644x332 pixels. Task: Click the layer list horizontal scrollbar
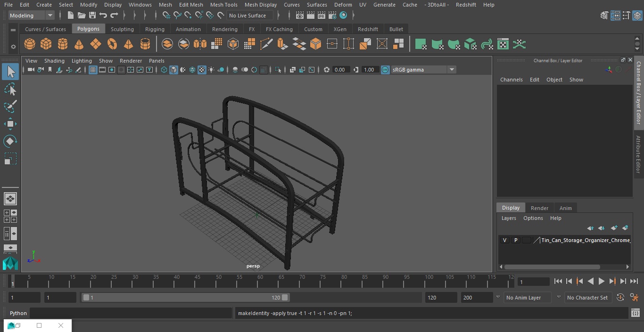tap(553, 267)
